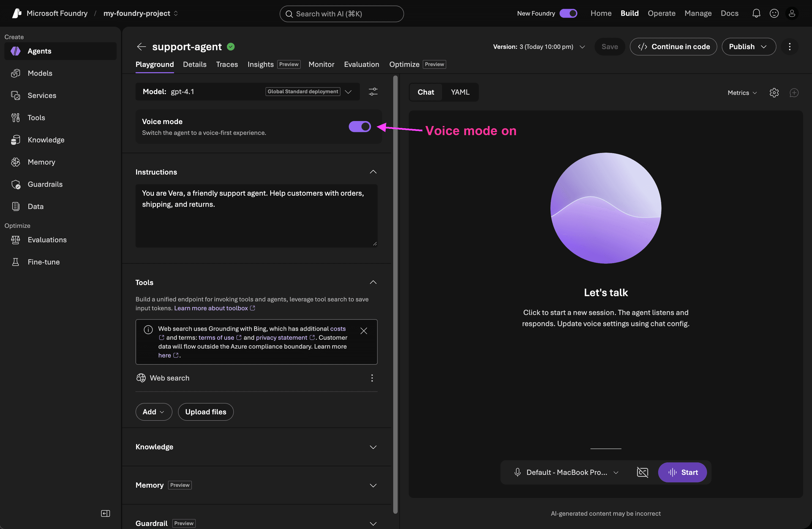Start a new chat with plus bubble icon
Image resolution: width=812 pixels, height=529 pixels.
794,92
